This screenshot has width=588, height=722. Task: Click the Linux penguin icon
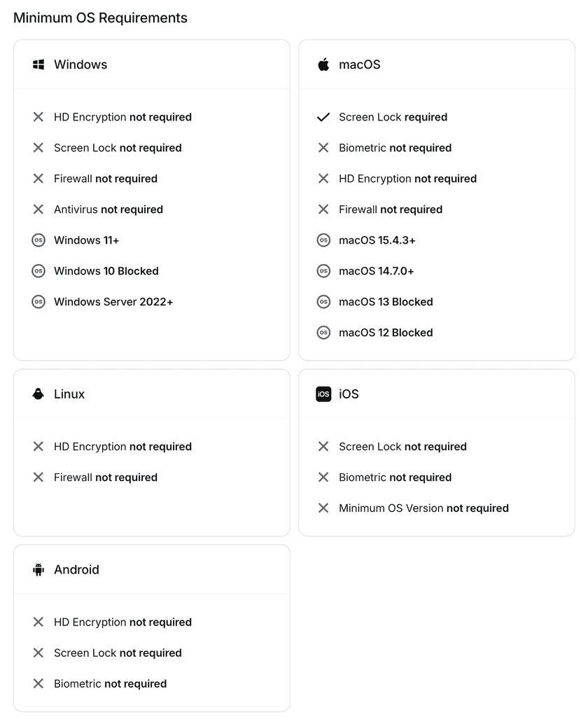click(x=38, y=394)
